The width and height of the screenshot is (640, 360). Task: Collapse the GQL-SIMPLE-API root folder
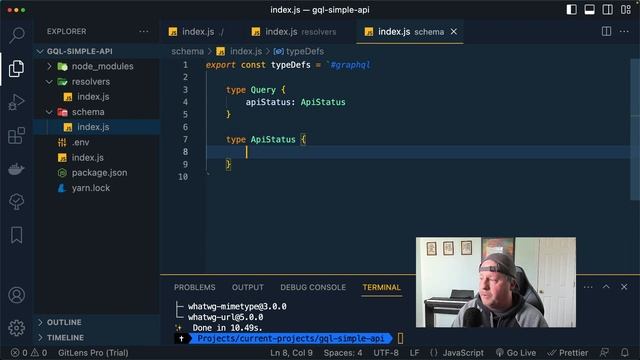coord(96,51)
